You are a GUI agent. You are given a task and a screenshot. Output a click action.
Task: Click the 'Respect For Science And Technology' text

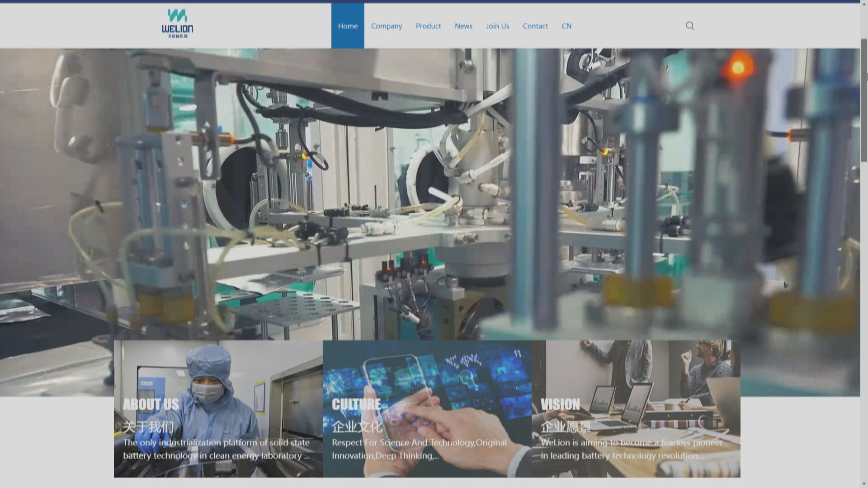coord(419,443)
